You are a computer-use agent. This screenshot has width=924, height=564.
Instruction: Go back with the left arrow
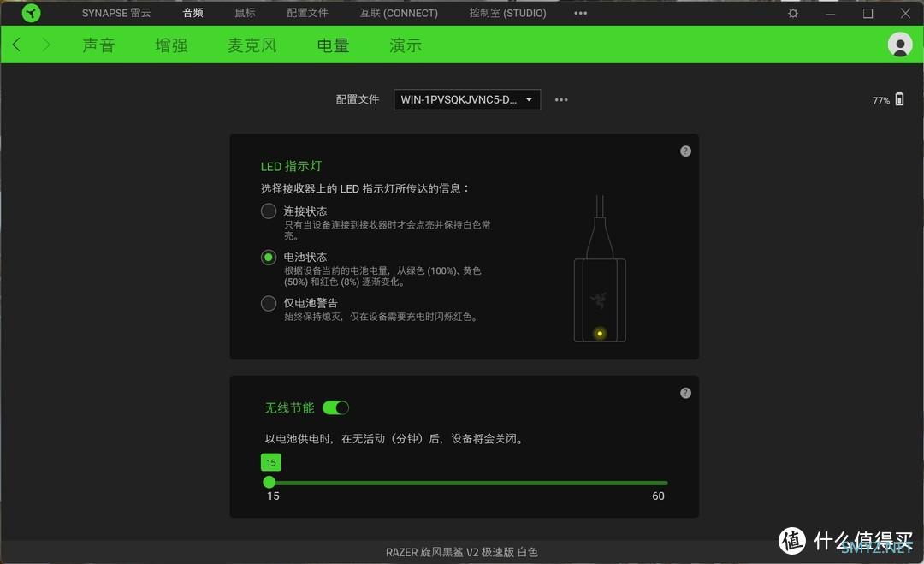click(x=16, y=45)
